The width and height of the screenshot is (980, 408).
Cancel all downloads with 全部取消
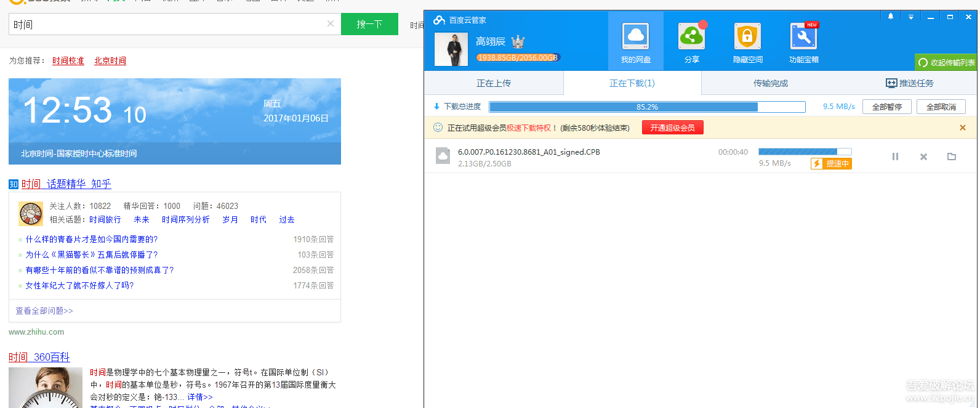941,107
